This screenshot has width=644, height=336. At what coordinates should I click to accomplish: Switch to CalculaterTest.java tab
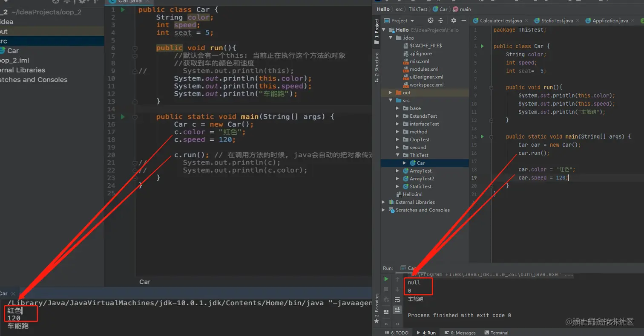(500, 20)
